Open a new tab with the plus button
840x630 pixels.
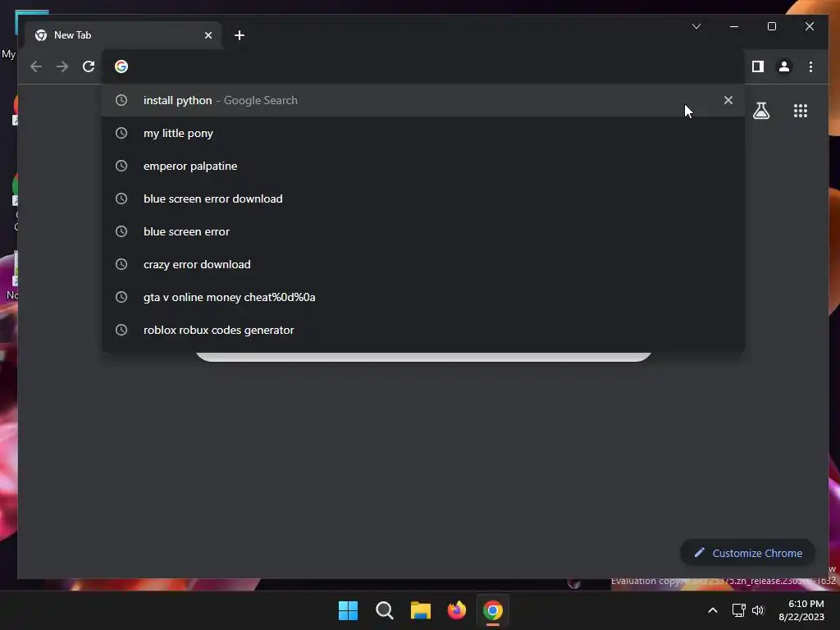(x=240, y=35)
